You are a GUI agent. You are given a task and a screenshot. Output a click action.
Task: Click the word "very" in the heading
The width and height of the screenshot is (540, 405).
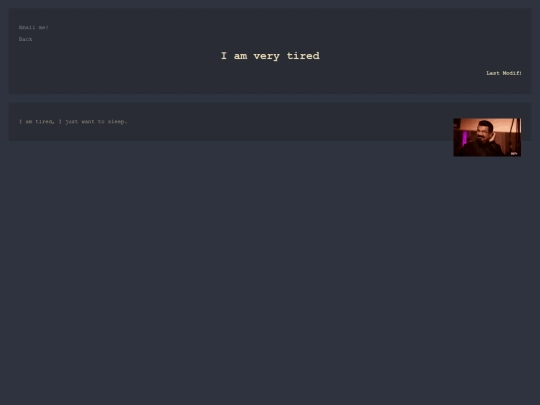pos(267,56)
